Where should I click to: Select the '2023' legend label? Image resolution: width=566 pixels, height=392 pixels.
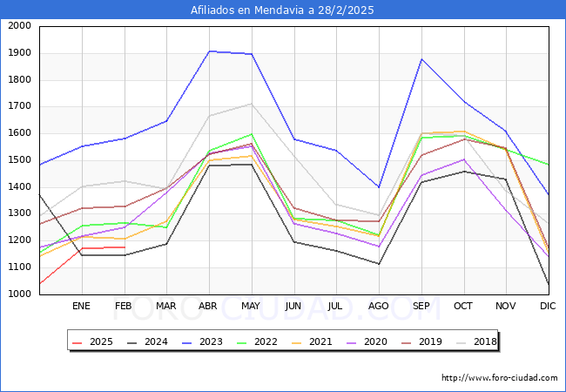coord(211,341)
